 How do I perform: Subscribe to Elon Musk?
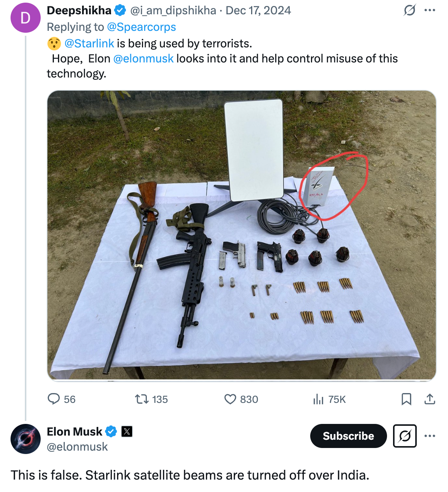coord(348,436)
